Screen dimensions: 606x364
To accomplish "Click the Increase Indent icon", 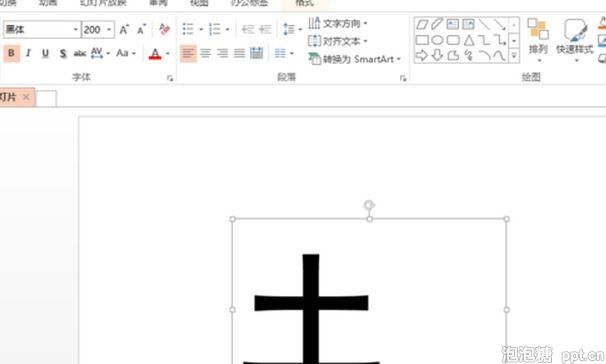I will [x=265, y=29].
